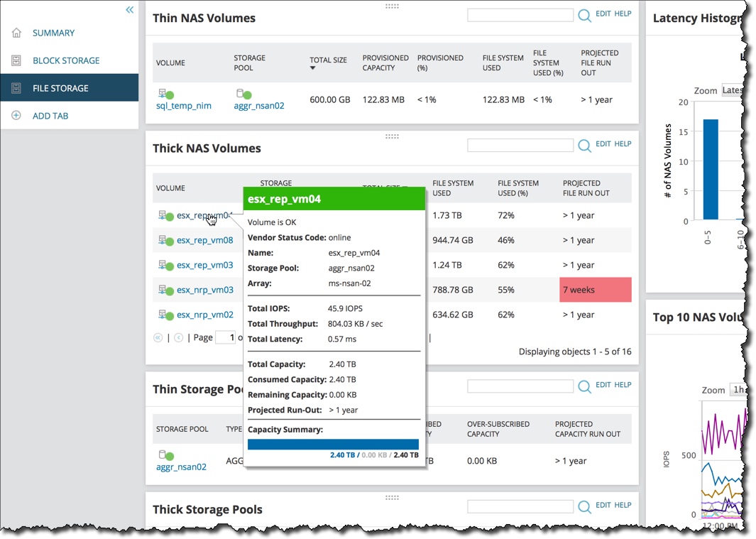Click the search magnifier in Thin NAS Volumes
This screenshot has height=539, width=756.
584,16
